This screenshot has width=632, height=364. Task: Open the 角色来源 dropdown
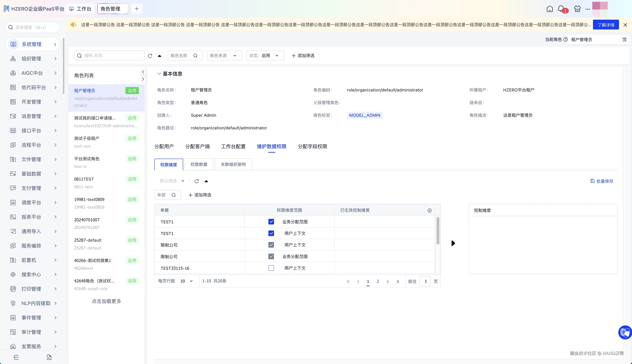pyautogui.click(x=224, y=55)
